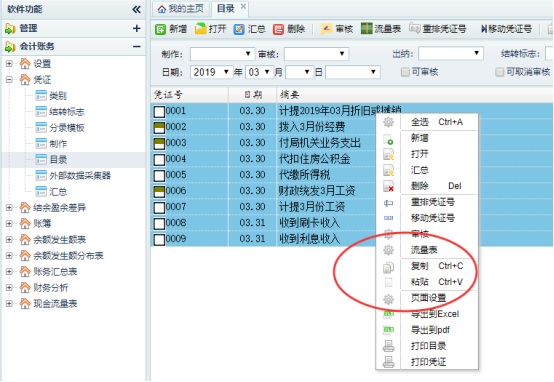The height and width of the screenshot is (382, 554).
Task: Click the 重排凭证号 toolbar icon
Action: [414, 28]
